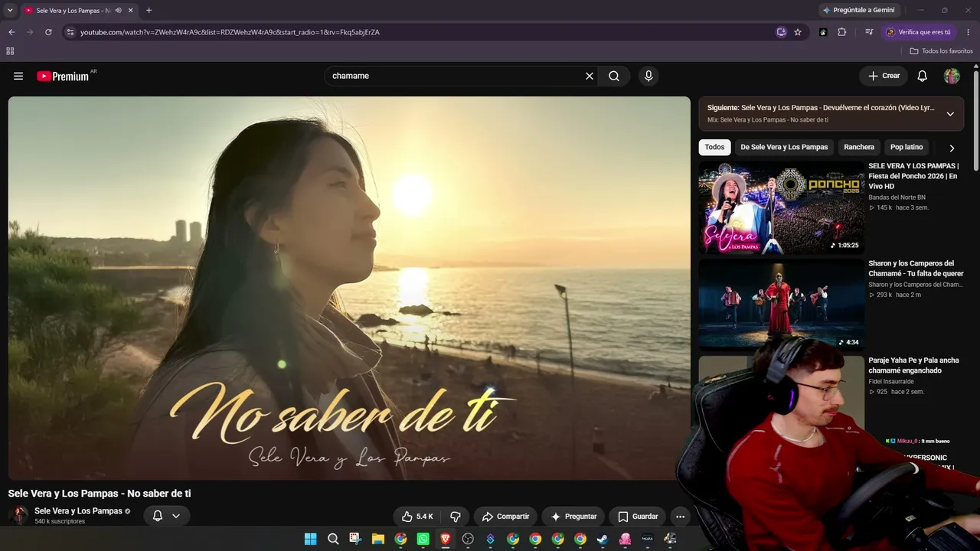Select the Pop latino filter chip
This screenshot has height=551, width=980.
[x=906, y=147]
